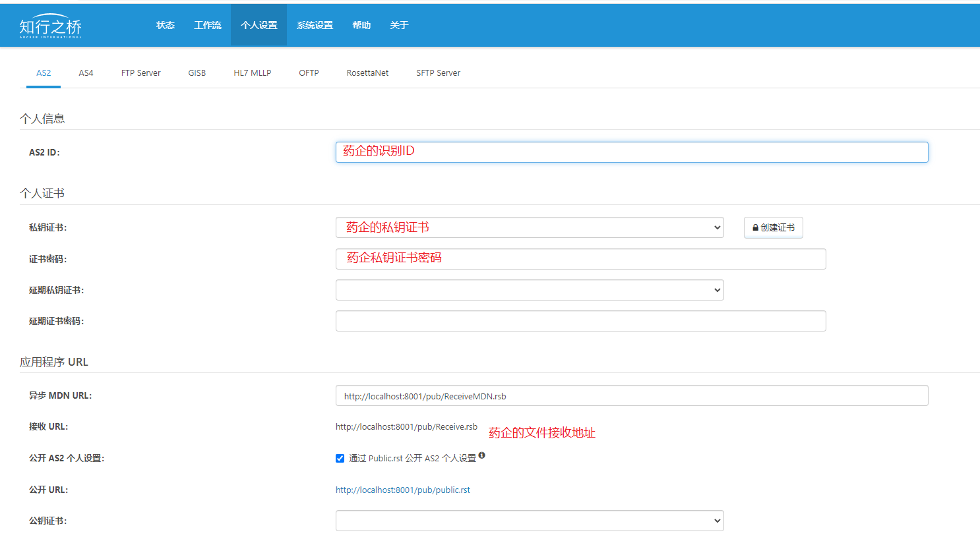Open the public.rst 公开 URL link

(x=403, y=490)
